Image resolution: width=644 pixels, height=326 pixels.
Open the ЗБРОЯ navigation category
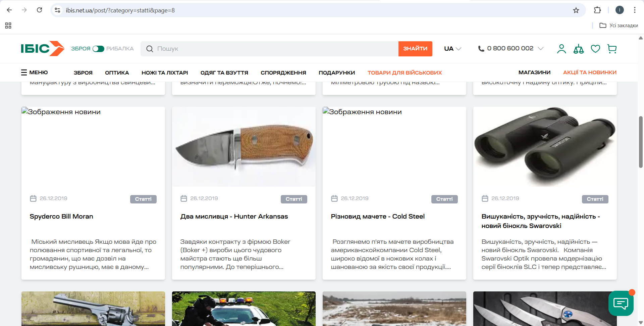(83, 73)
